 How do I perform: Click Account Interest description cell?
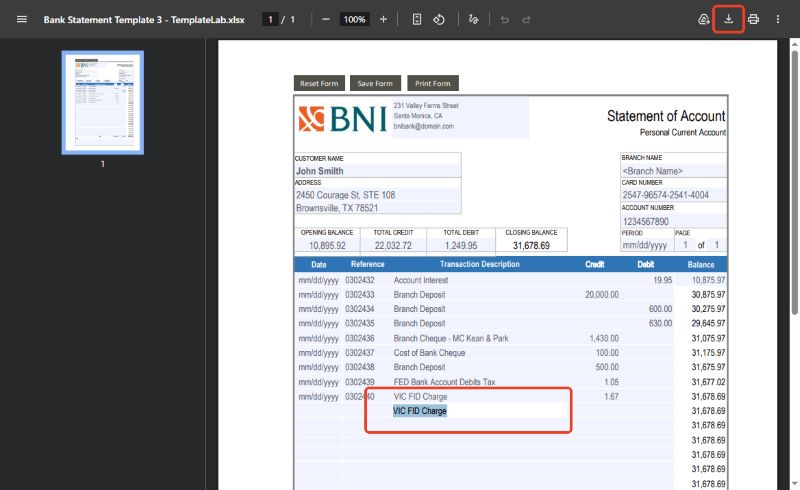(421, 280)
